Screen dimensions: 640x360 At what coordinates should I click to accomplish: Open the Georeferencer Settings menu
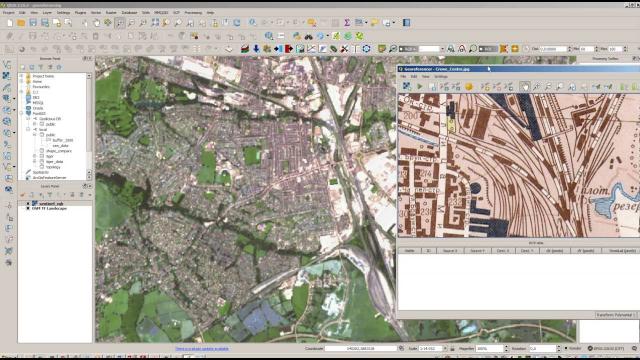[440, 76]
